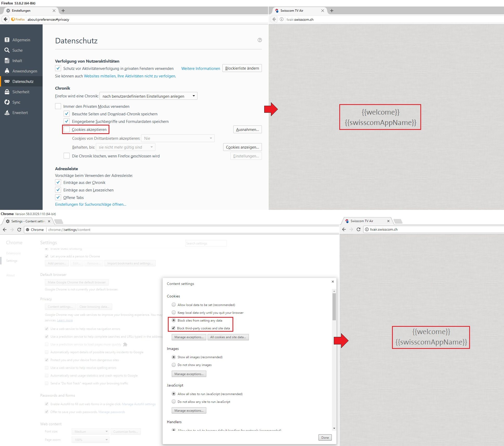Click the Sync synchronization icon in sidebar
Image resolution: width=504 pixels, height=446 pixels.
pyautogui.click(x=6, y=102)
